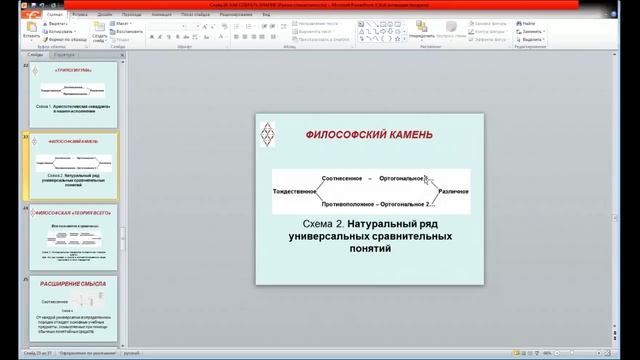Increase the font size
The height and width of the screenshot is (360, 640).
coord(205,27)
